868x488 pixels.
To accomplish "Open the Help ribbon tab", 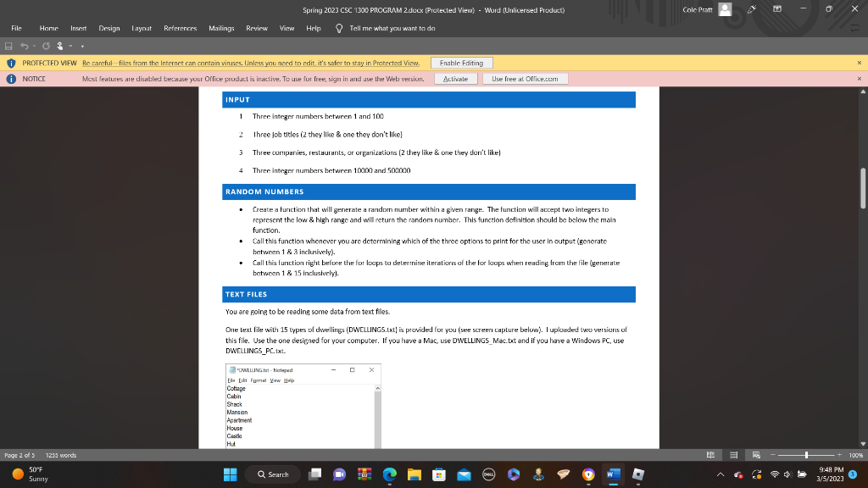I will tap(314, 28).
